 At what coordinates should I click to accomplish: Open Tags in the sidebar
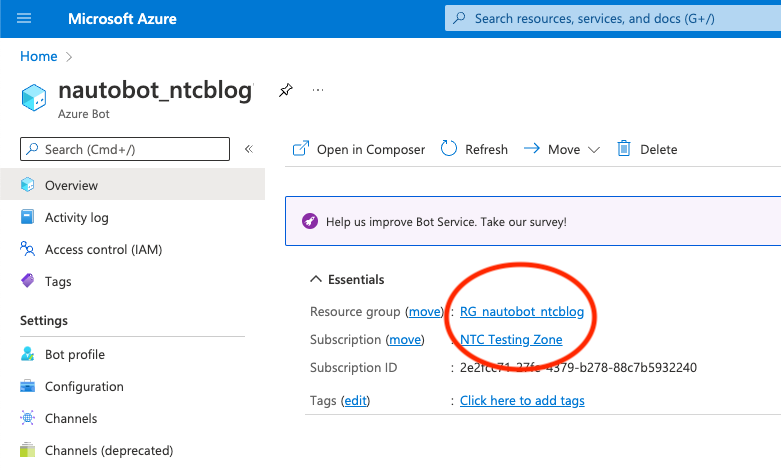58,282
